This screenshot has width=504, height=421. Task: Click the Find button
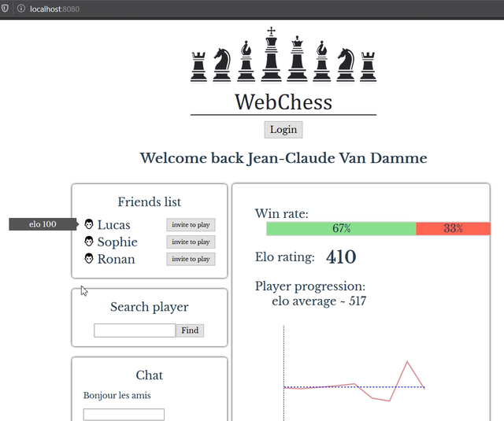190,331
